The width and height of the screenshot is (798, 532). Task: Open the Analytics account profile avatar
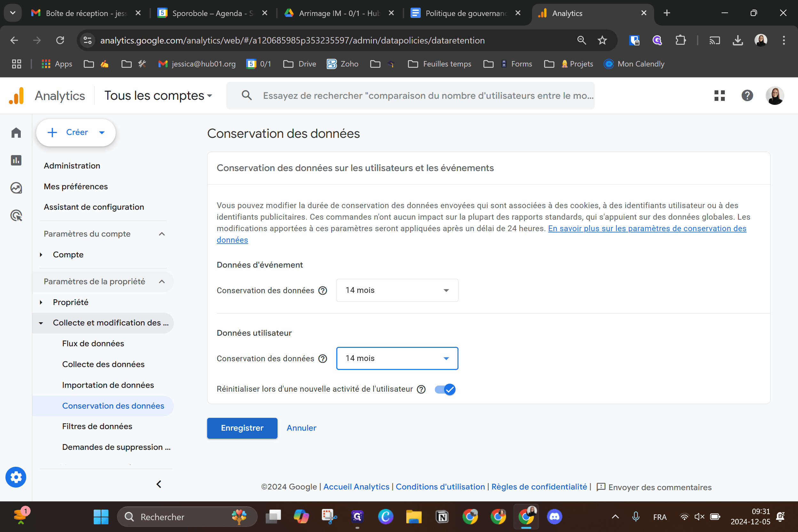coord(775,95)
